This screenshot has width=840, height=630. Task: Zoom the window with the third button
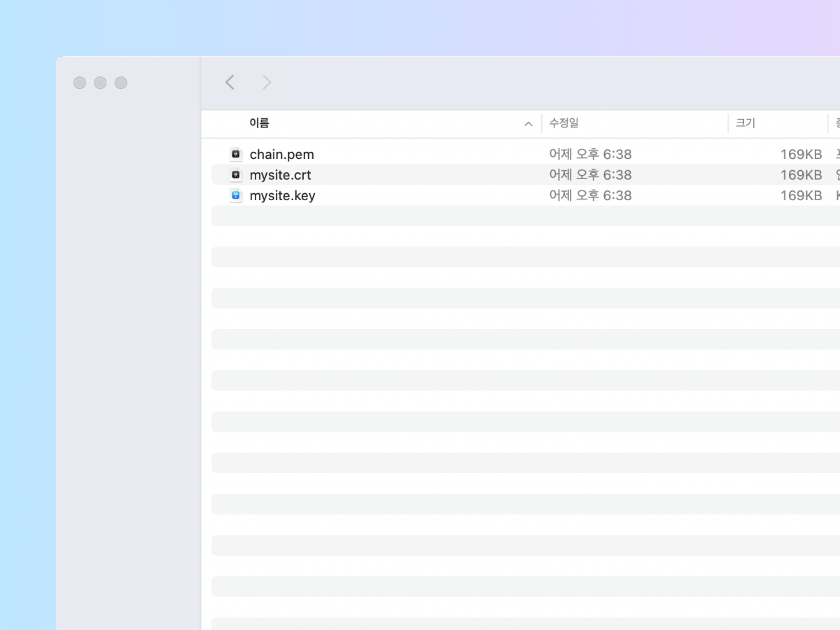coord(121,83)
